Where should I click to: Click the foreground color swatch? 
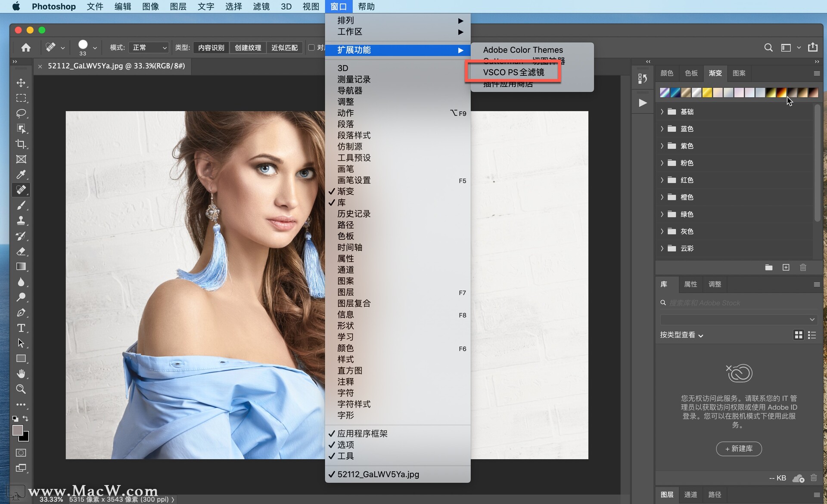pyautogui.click(x=17, y=430)
